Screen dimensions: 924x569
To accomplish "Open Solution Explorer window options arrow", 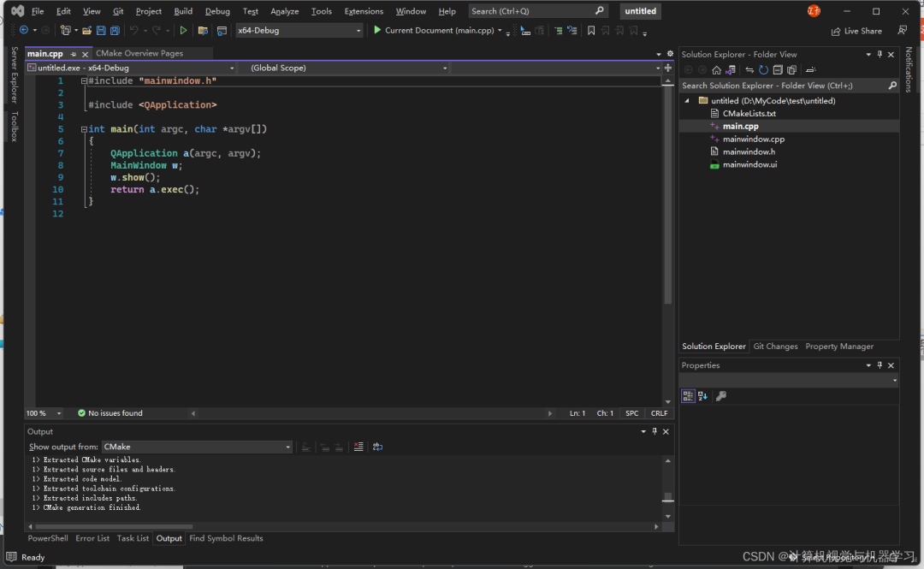I will (x=868, y=54).
